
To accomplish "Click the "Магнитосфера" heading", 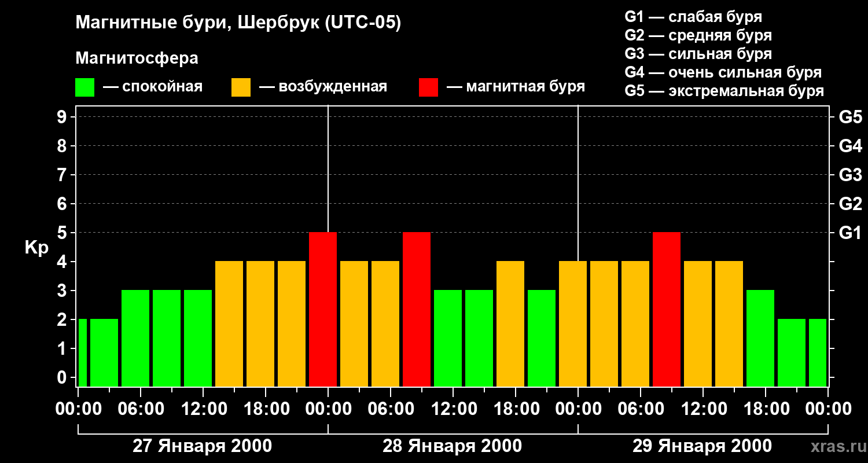I will [137, 58].
